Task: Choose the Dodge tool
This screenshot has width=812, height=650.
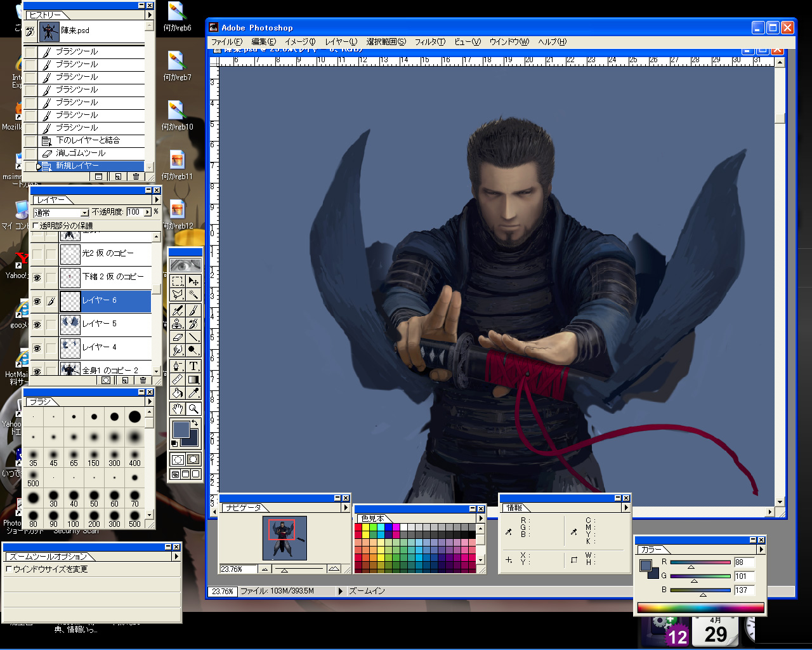Action: point(193,350)
